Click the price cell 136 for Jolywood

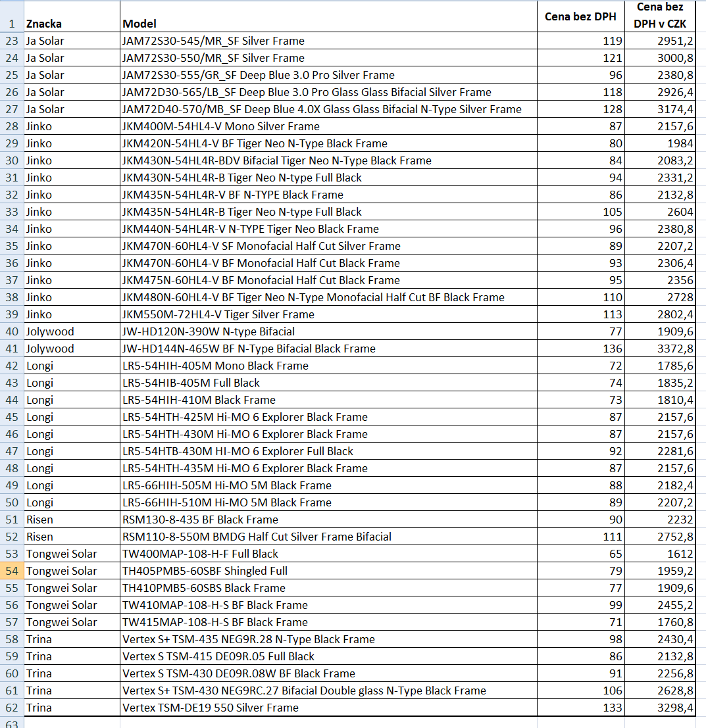(580, 349)
